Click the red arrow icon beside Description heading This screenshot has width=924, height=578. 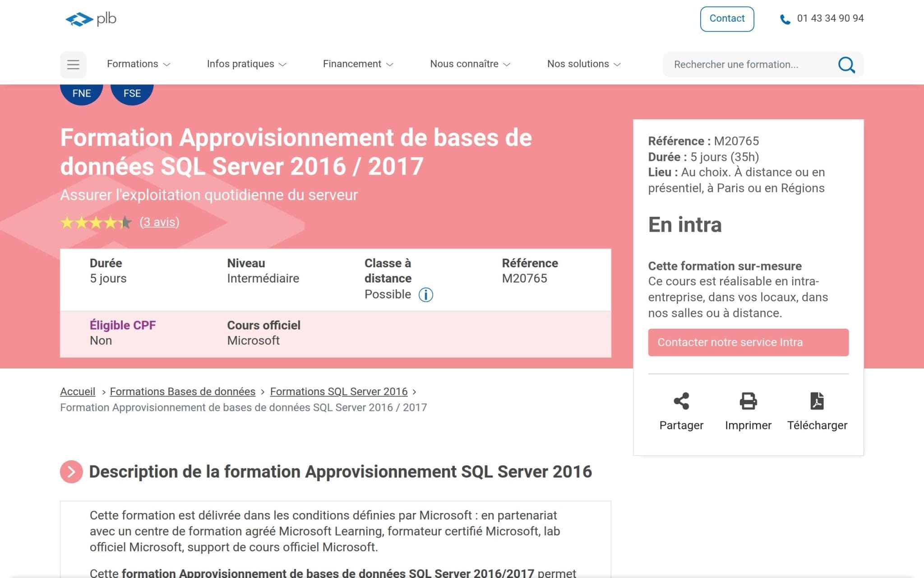point(71,472)
